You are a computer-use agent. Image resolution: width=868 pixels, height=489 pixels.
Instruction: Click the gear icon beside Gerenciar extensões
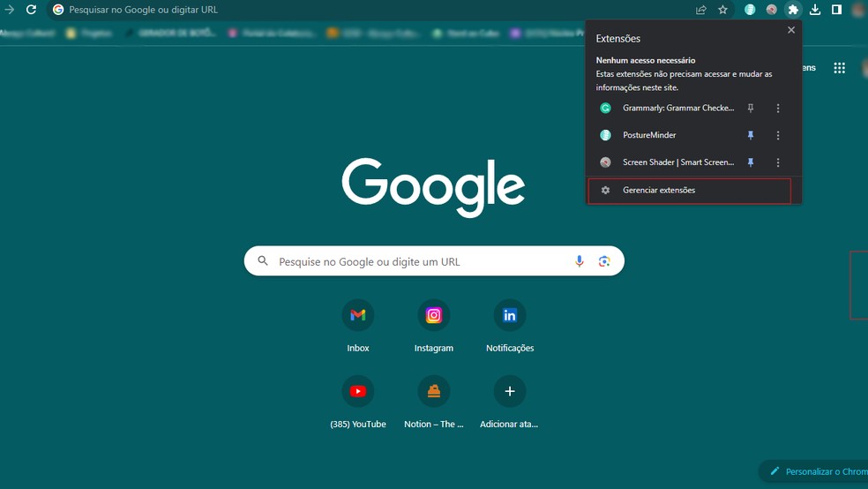point(606,190)
